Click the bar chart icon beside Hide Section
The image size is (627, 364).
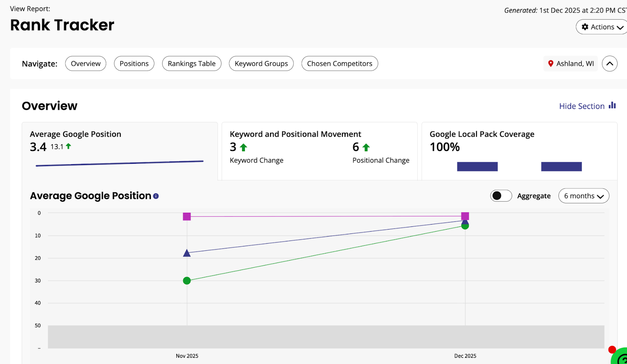point(612,105)
